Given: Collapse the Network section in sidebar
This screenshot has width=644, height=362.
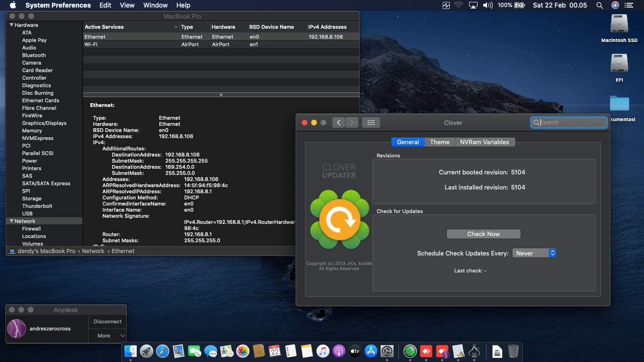Looking at the screenshot, I should click(12, 221).
